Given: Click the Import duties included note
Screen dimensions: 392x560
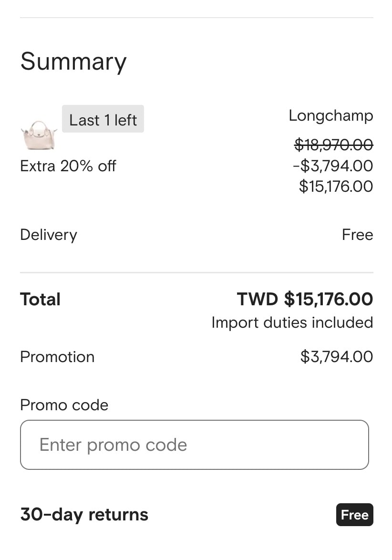Looking at the screenshot, I should (x=292, y=322).
